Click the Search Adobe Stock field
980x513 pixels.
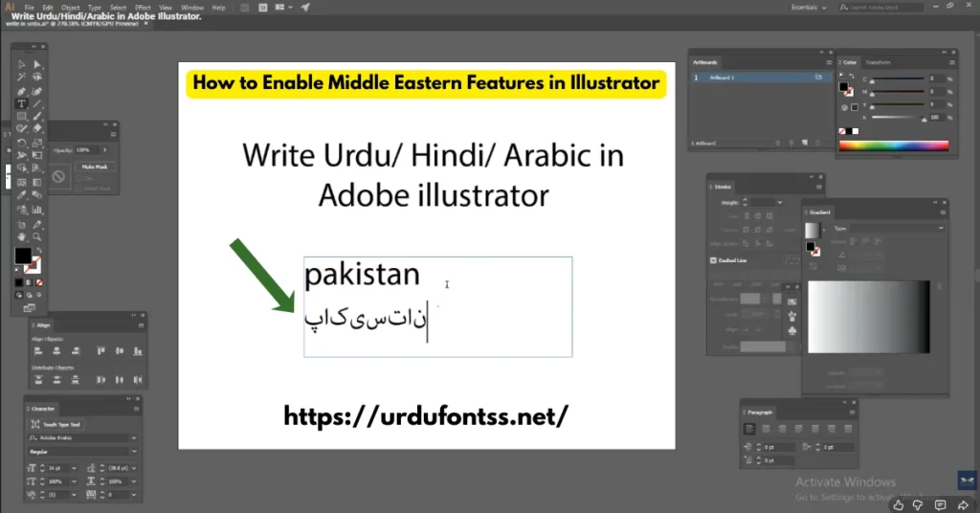(881, 8)
